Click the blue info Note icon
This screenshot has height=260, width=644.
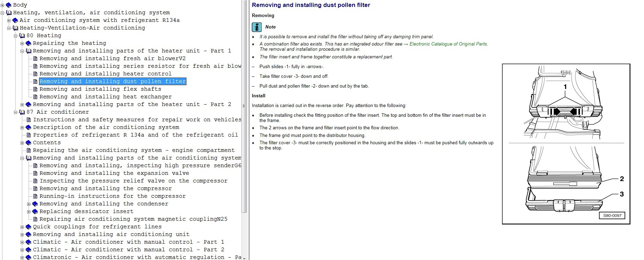[257, 27]
